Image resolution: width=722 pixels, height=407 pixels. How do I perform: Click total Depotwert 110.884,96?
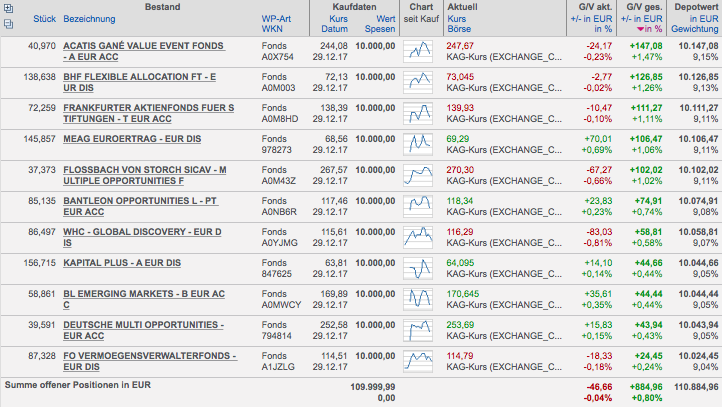coord(696,387)
